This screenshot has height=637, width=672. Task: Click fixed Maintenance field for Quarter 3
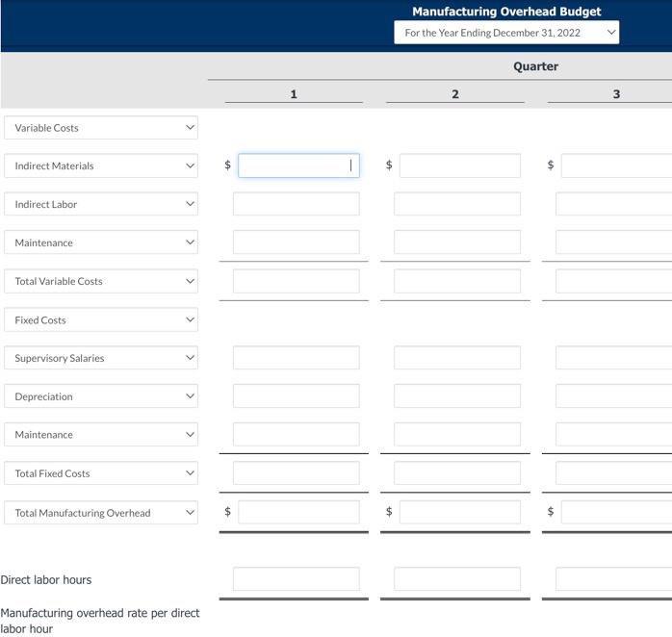tap(614, 434)
